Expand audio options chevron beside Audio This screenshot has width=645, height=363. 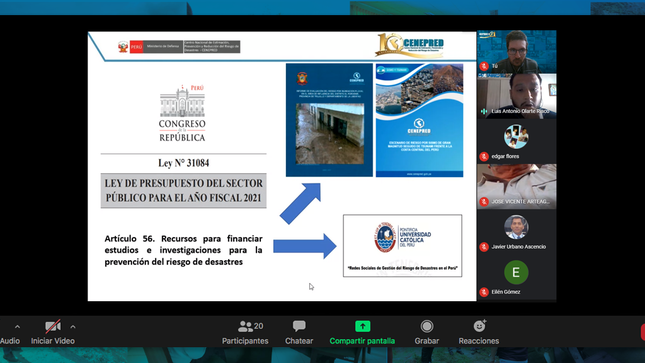17,327
